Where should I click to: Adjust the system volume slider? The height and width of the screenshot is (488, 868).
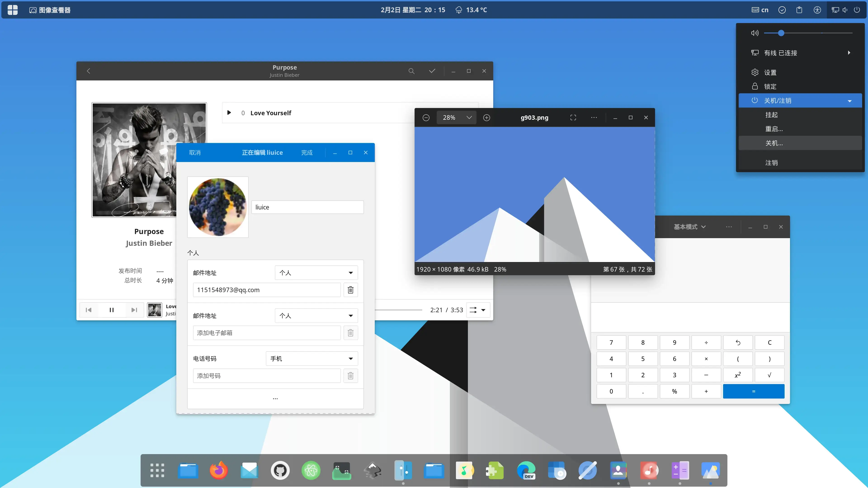tap(781, 33)
